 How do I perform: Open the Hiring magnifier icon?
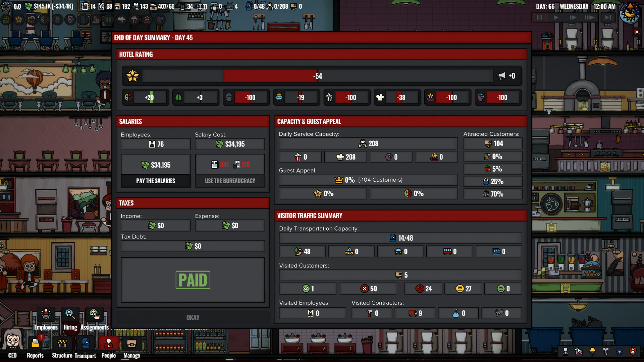[x=70, y=314]
